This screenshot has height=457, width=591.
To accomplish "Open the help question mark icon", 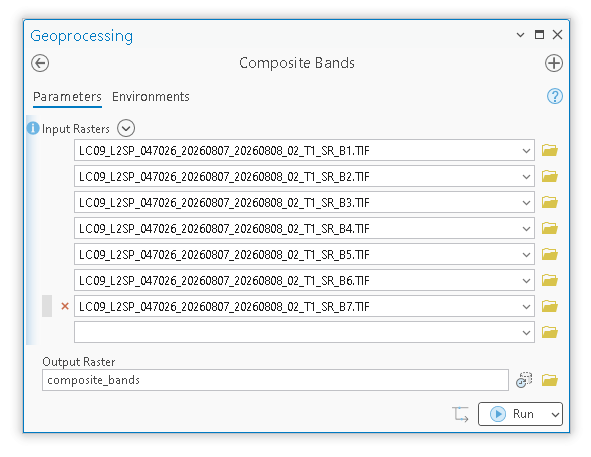I will tap(555, 96).
